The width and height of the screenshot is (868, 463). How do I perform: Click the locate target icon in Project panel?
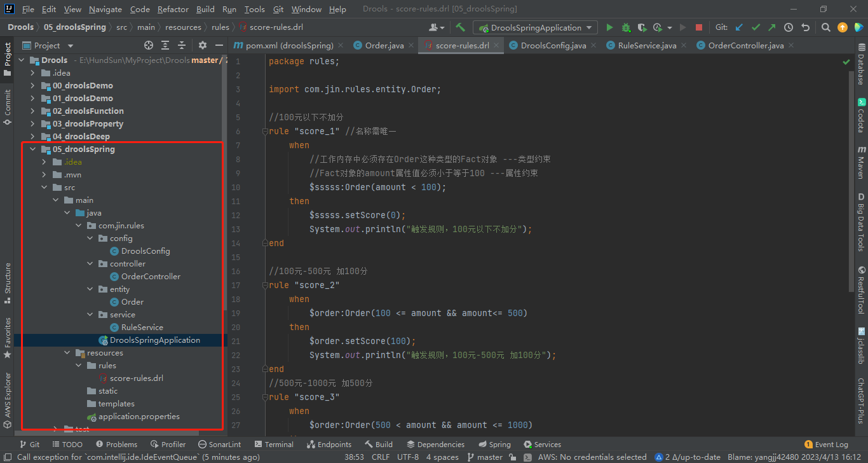tap(149, 45)
